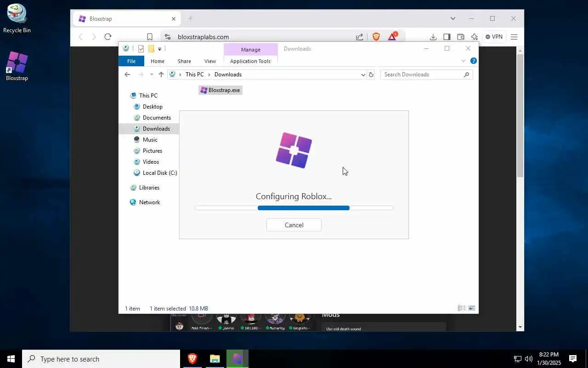Click the Bloxstrap browser tab

(126, 19)
